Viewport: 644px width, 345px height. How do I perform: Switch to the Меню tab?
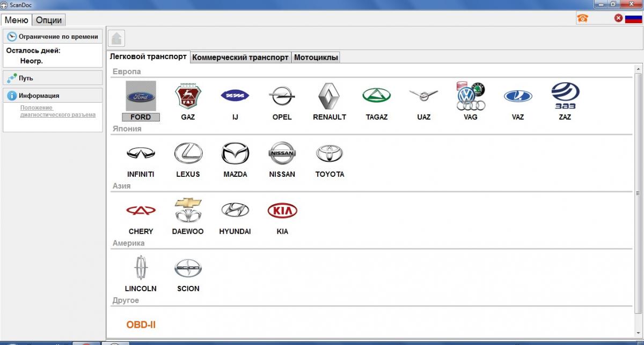pos(16,20)
